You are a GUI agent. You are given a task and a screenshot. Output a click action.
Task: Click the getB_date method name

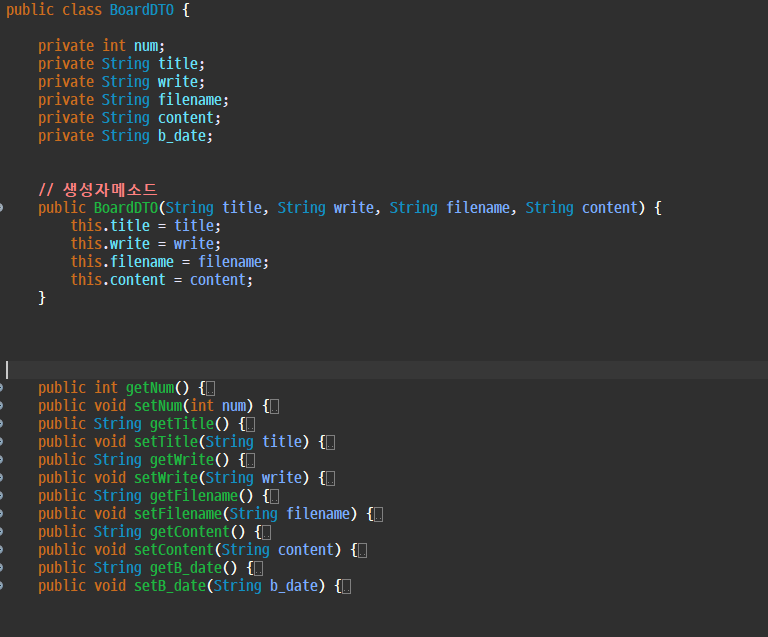click(186, 568)
